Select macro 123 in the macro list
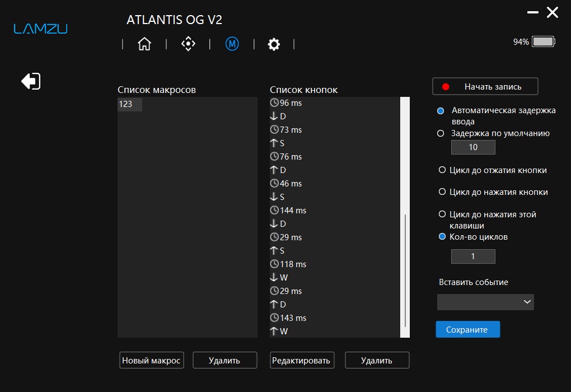Screen dimensions: 571x392 coord(130,104)
